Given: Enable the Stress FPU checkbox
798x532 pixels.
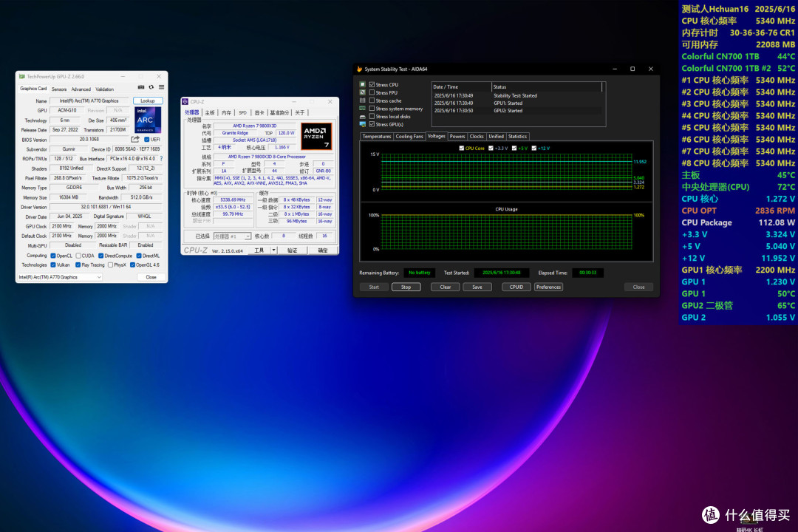Looking at the screenshot, I should pyautogui.click(x=372, y=92).
